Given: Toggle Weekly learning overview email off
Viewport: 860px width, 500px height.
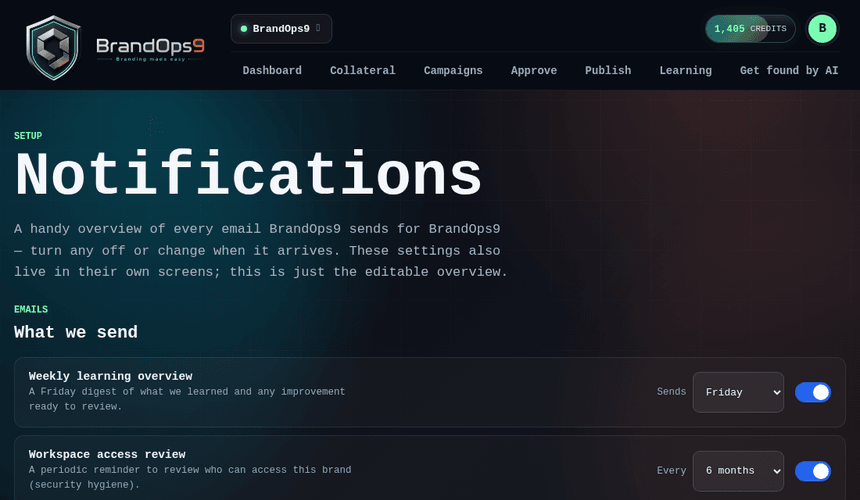Looking at the screenshot, I should pyautogui.click(x=813, y=393).
